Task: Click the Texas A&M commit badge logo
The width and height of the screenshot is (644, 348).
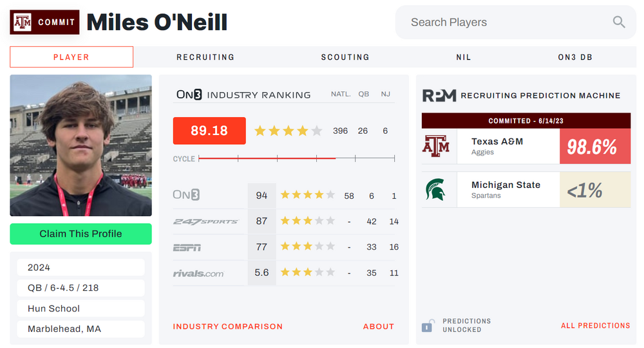Action: (x=23, y=23)
